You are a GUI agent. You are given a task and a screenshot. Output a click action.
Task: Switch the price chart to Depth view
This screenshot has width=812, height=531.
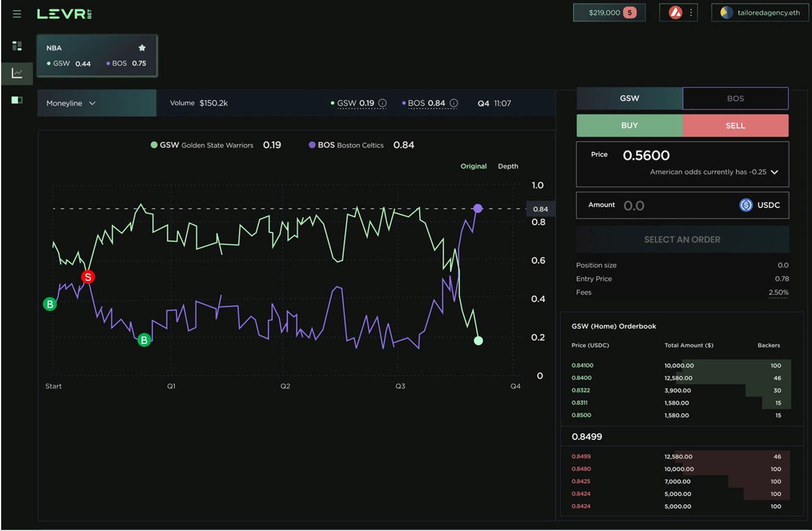tap(508, 166)
